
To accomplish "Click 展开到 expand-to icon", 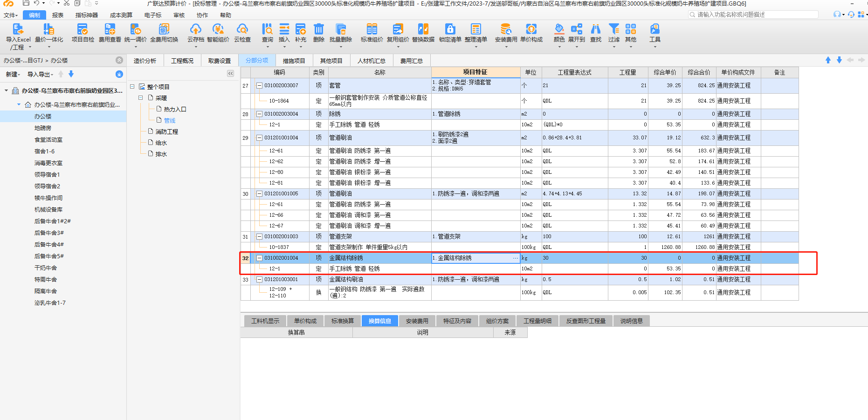I will [x=577, y=29].
